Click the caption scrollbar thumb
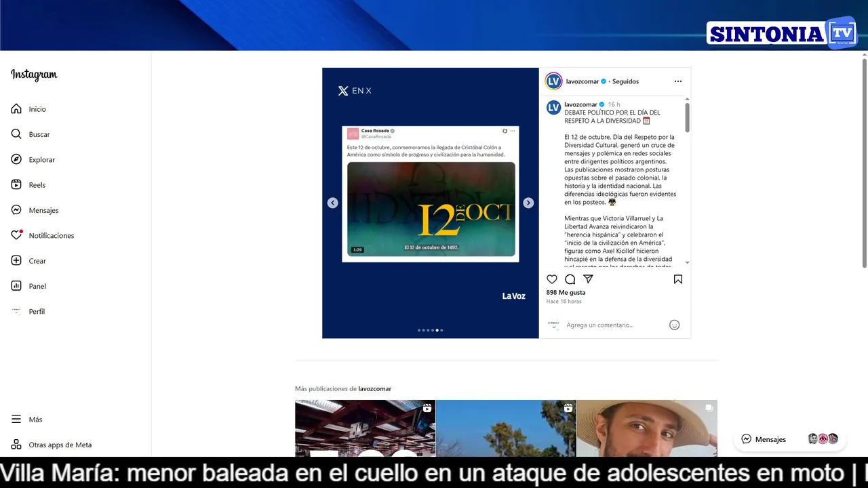868x488 pixels. pos(687,117)
